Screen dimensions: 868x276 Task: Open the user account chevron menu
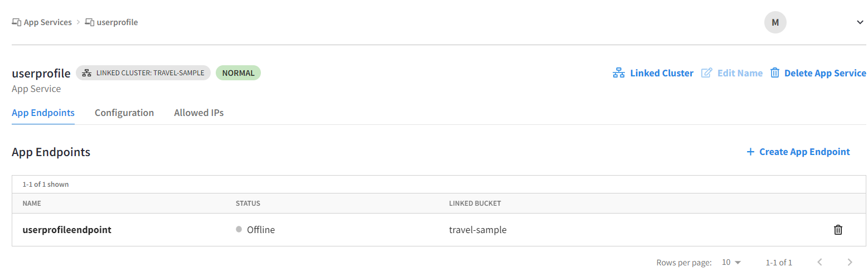coord(859,22)
